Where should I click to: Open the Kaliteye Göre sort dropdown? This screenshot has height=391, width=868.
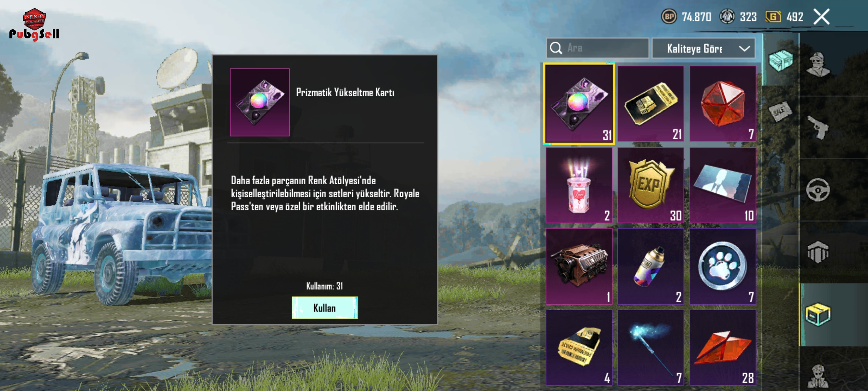click(x=703, y=48)
